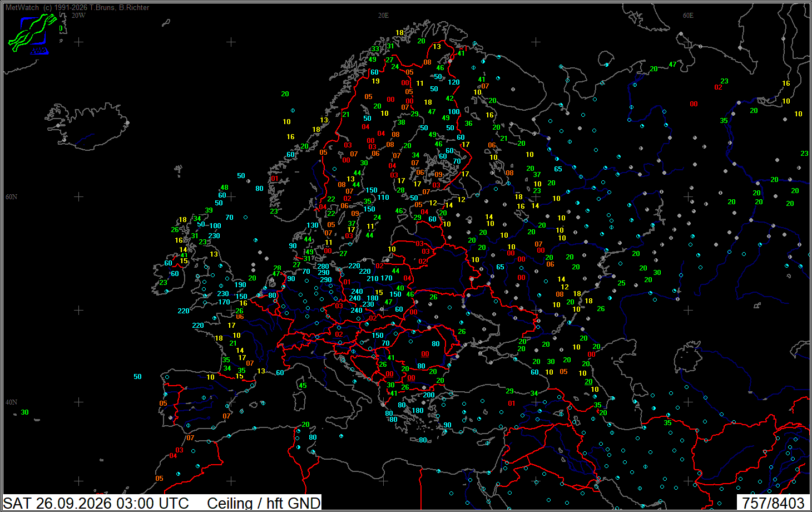Pick the cyan 130 ceiling value

tap(313, 225)
